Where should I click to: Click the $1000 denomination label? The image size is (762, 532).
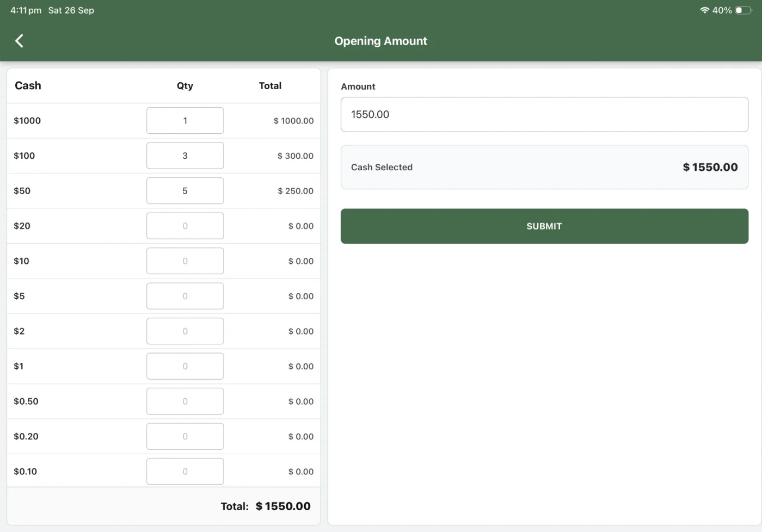[27, 121]
